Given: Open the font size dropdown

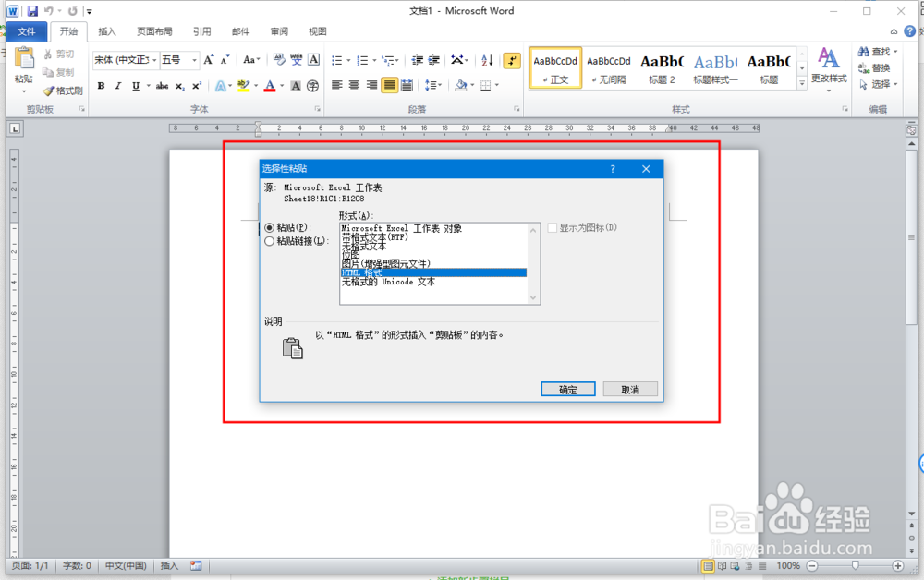Looking at the screenshot, I should (x=194, y=60).
